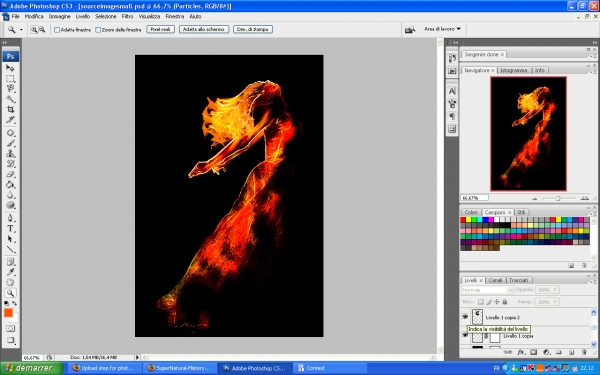600x375 pixels.
Task: Open the Livello menu
Action: (x=83, y=16)
